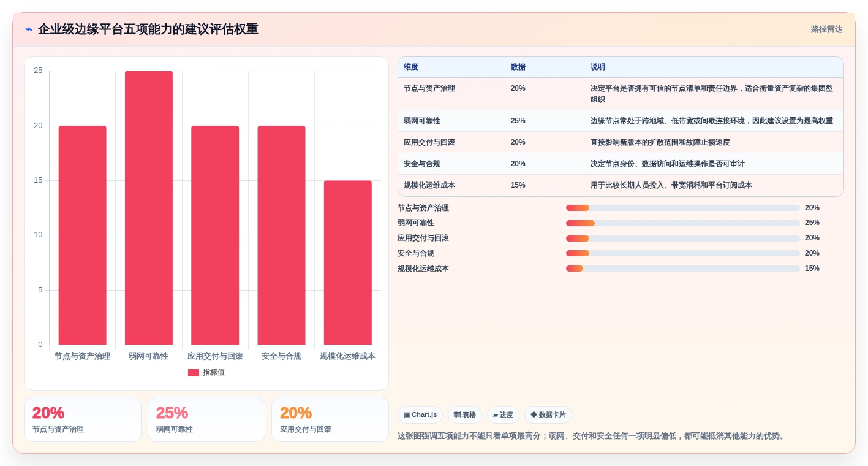Click the 15% value in the table
This screenshot has width=868, height=466.
point(518,185)
